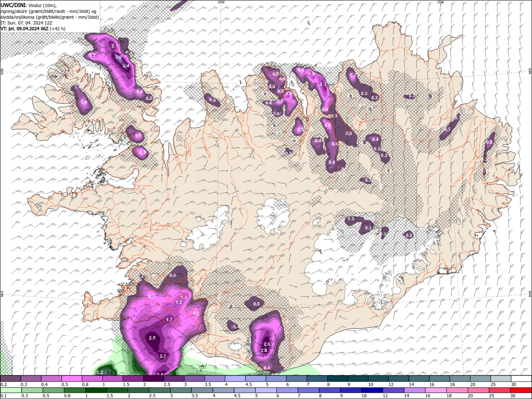This screenshot has height=399, width=532.
Task: Click the 1.7 value in the southwest
Action: [x=169, y=320]
